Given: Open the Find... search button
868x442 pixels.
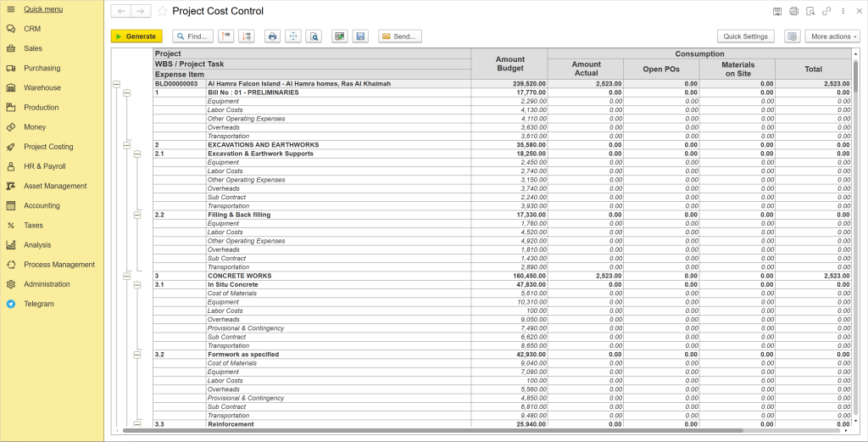Looking at the screenshot, I should point(193,36).
